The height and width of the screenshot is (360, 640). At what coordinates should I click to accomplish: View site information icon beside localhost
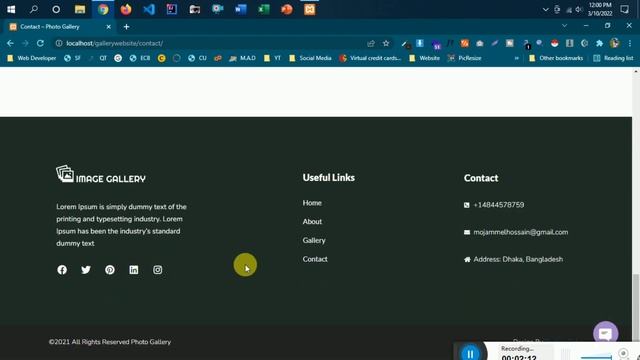(x=59, y=43)
